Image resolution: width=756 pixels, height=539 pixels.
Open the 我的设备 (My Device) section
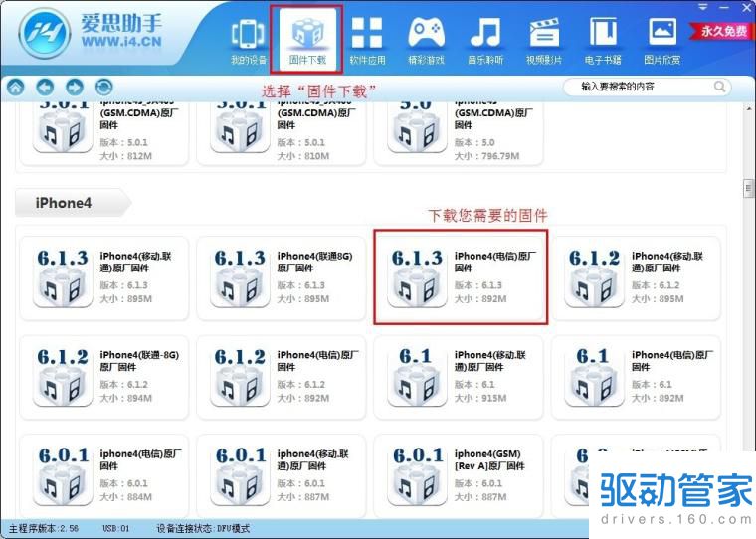pyautogui.click(x=248, y=41)
